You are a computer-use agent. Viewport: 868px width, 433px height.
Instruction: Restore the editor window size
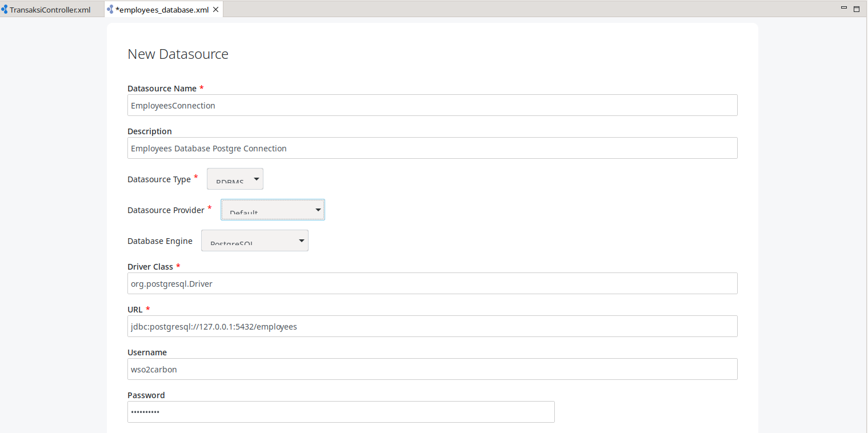(857, 9)
